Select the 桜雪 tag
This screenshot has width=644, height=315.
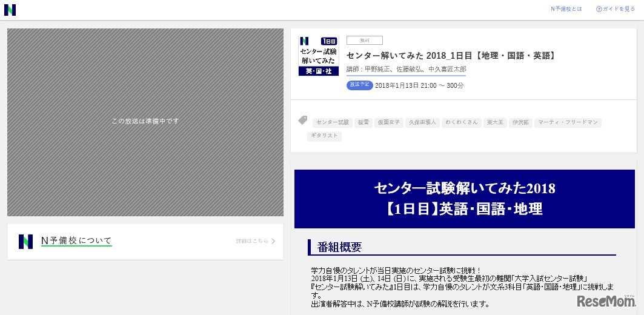point(363,122)
